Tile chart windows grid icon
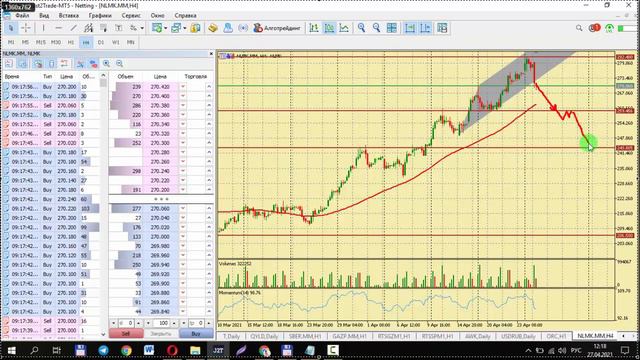Viewport: 640px width, 360px height. point(391,28)
